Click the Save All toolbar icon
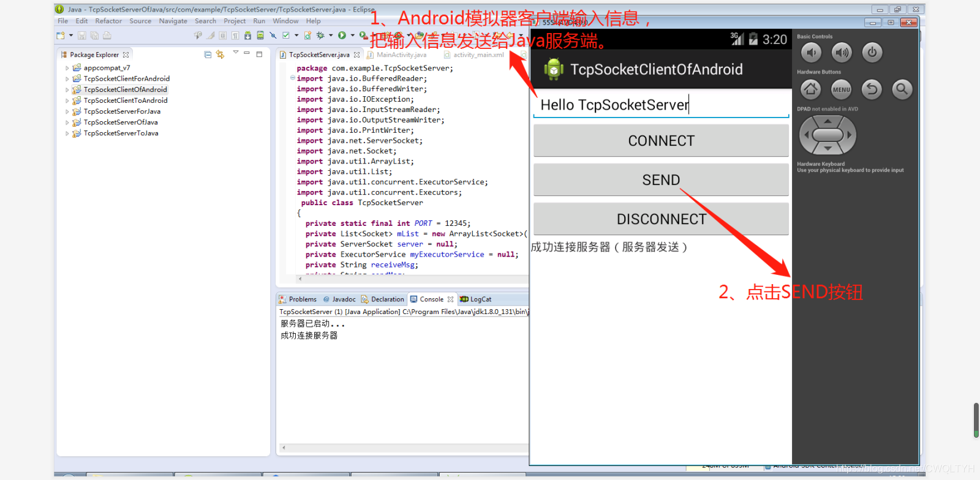980x480 pixels. click(x=94, y=36)
